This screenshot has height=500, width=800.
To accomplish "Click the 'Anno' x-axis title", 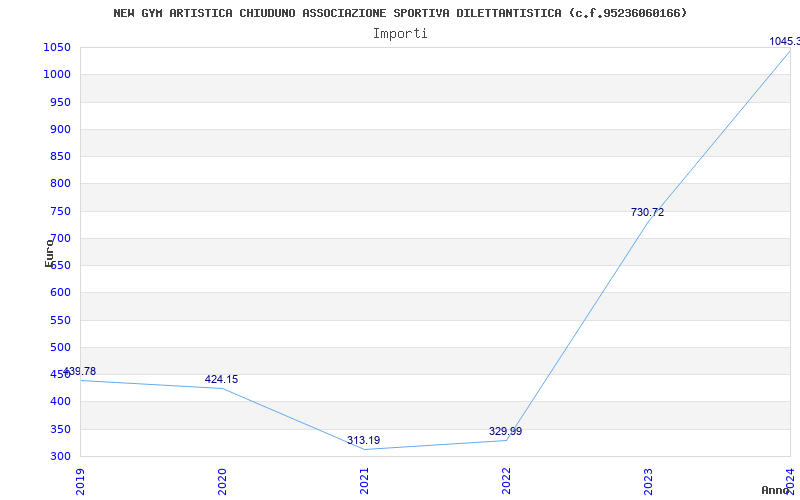I will point(776,490).
